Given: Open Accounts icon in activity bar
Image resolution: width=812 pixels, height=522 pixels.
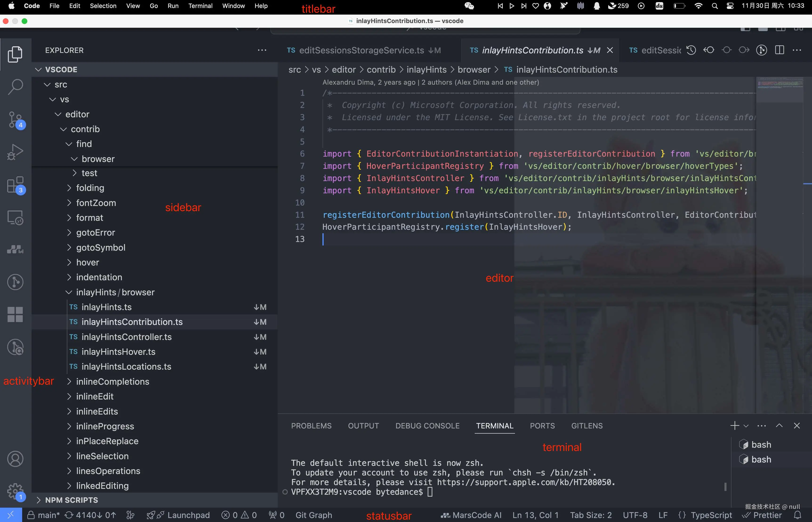Looking at the screenshot, I should click(15, 459).
